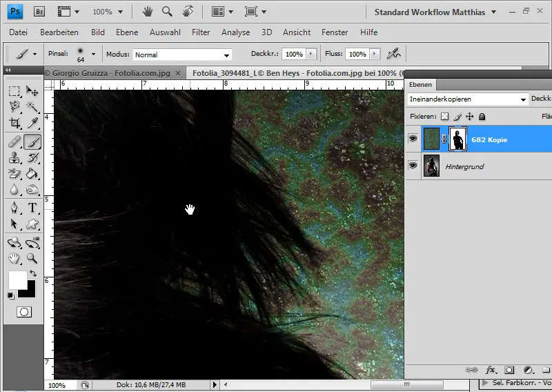Select the Eraser tool
Viewport: 552px width, 392px height.
[x=14, y=174]
